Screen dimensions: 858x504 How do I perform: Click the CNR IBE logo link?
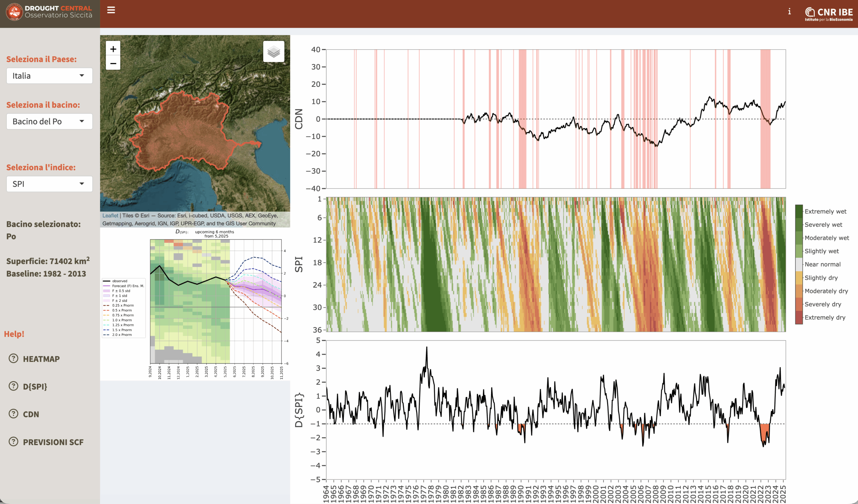coord(829,14)
